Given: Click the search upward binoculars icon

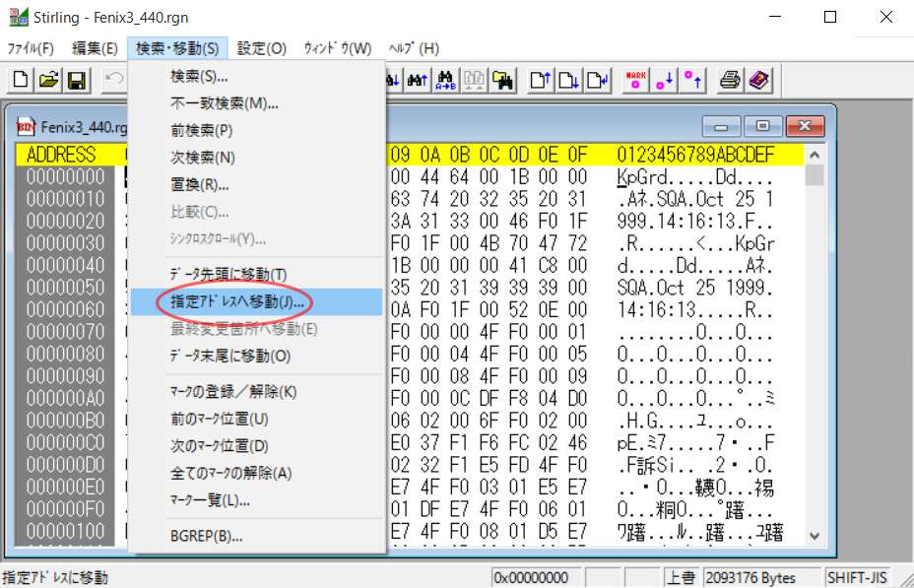Looking at the screenshot, I should pos(418,80).
